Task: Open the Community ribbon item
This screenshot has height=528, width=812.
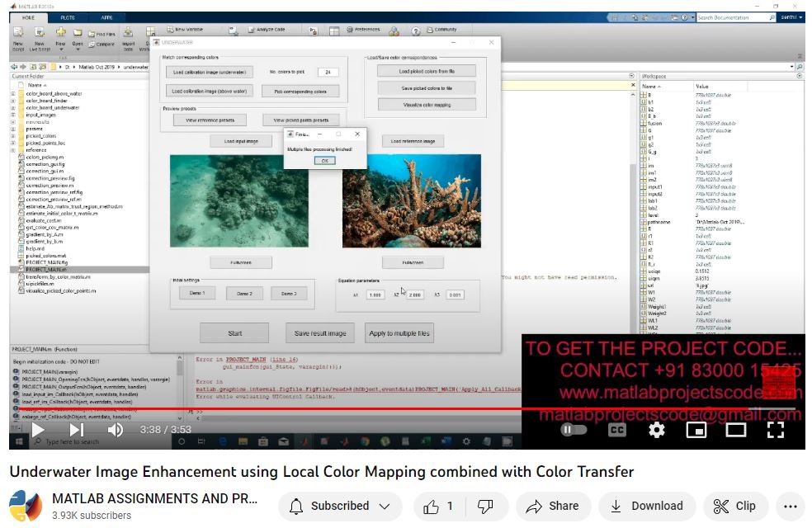Action: [441, 30]
